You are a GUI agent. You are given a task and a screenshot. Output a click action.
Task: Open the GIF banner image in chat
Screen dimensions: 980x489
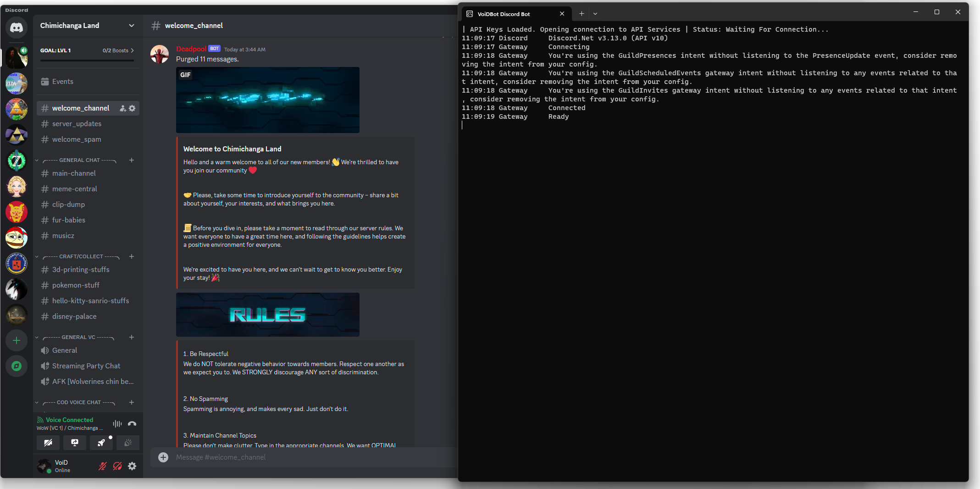pyautogui.click(x=268, y=100)
